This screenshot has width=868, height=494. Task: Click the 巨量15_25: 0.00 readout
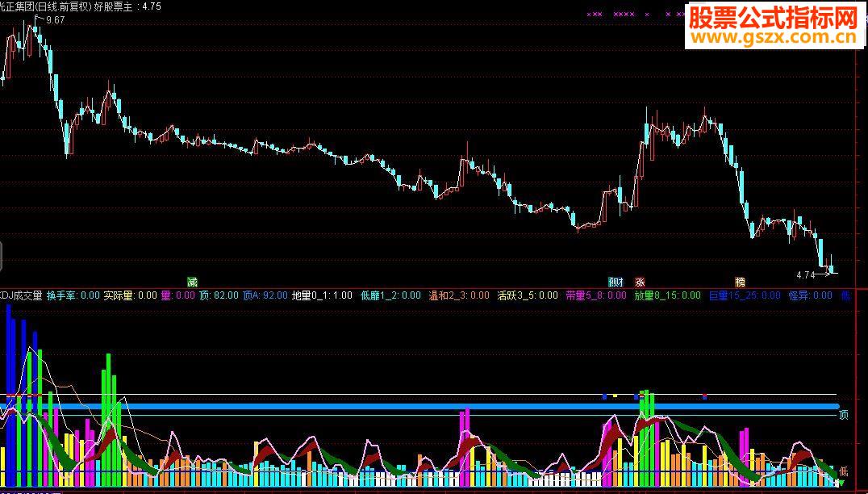tap(745, 295)
